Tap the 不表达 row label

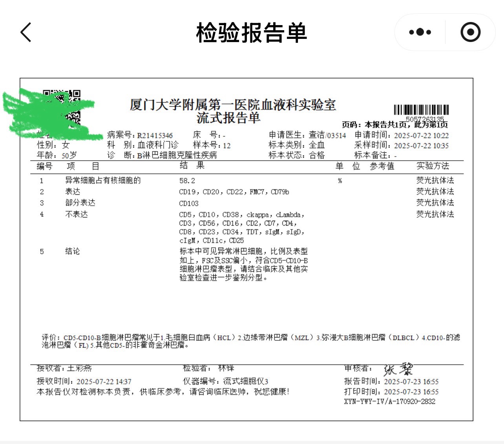[77, 214]
